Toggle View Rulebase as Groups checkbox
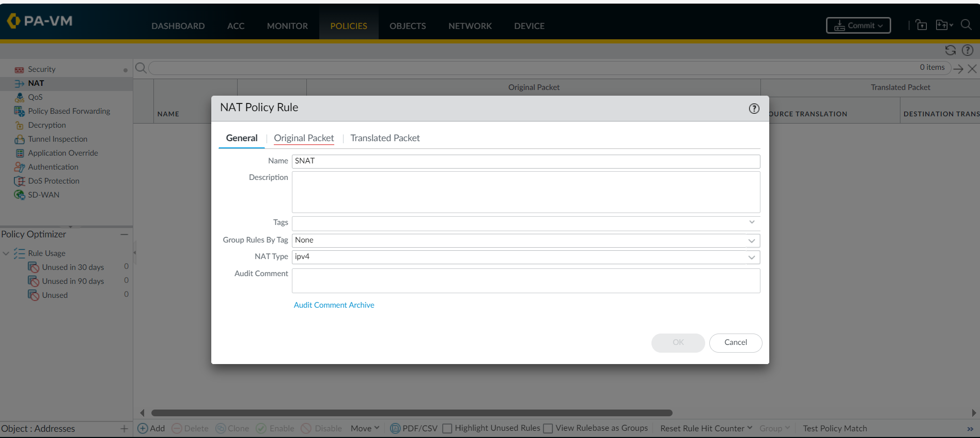 click(x=548, y=428)
